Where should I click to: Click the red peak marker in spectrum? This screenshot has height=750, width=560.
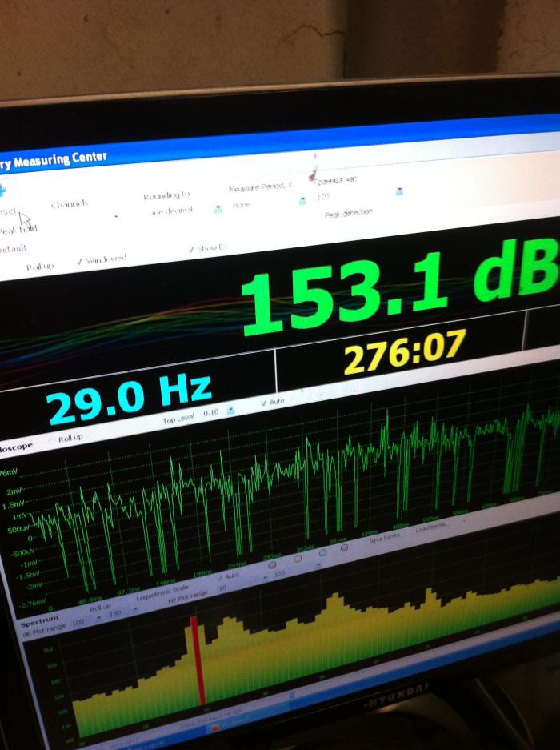pyautogui.click(x=198, y=660)
